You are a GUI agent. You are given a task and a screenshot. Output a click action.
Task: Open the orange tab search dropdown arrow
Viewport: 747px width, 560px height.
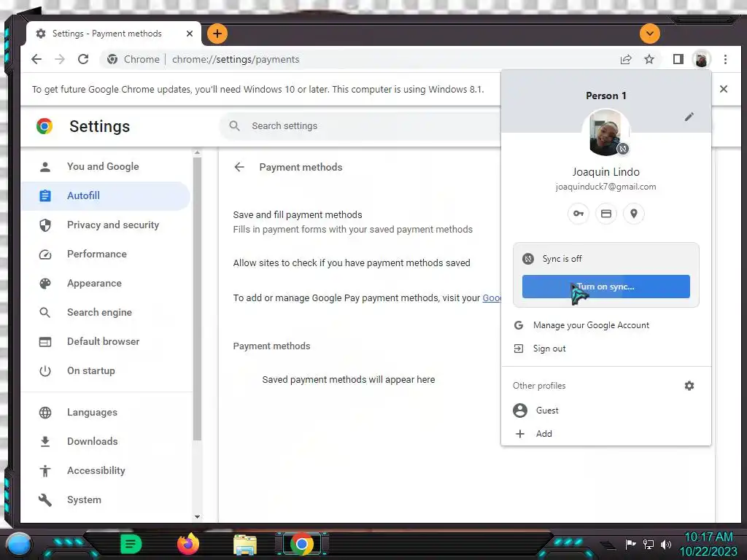(x=649, y=34)
